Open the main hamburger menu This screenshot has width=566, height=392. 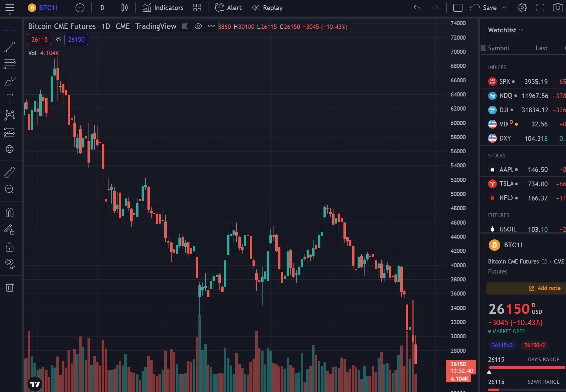(x=10, y=8)
